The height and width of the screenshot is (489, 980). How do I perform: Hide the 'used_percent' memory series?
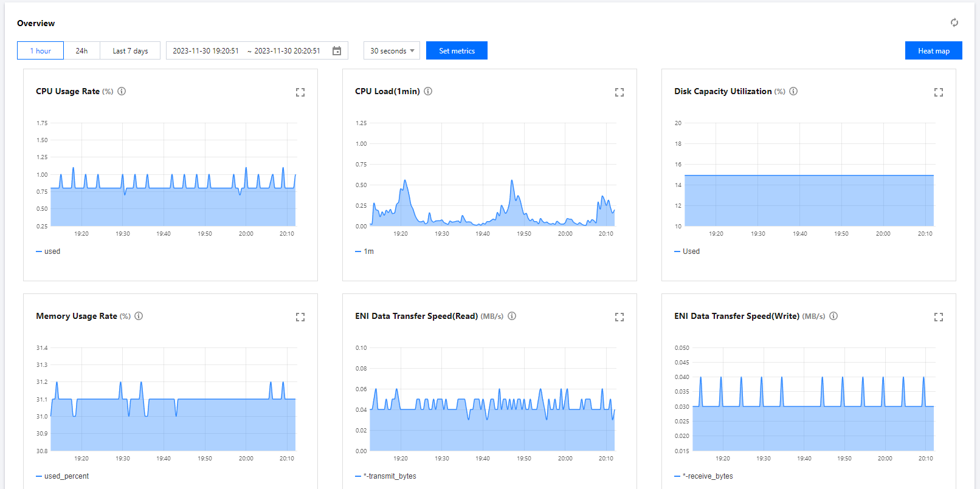point(63,476)
